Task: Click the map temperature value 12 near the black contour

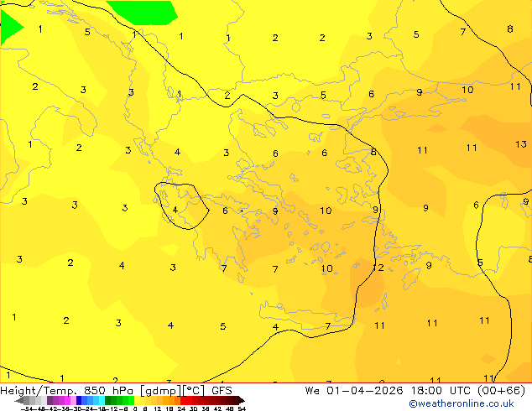Action: click(378, 268)
